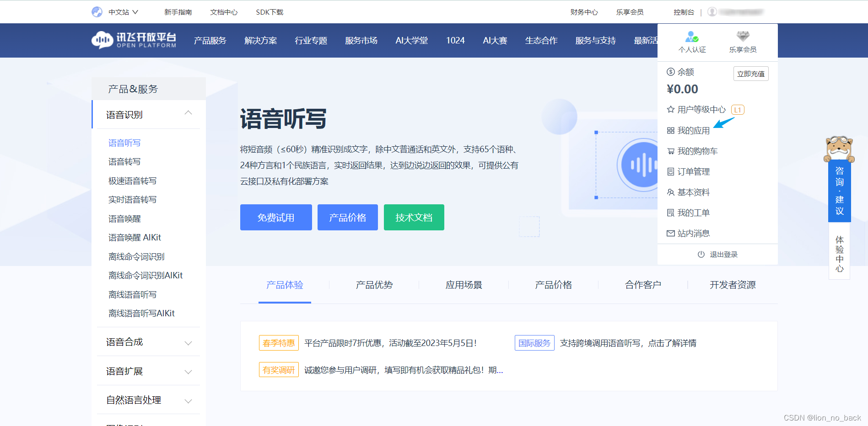
Task: Open 文档中心 link
Action: pyautogui.click(x=224, y=12)
